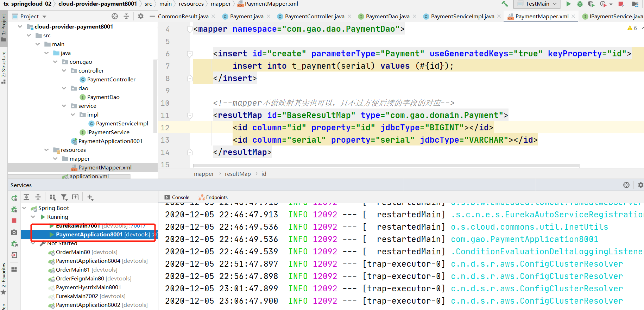Open the Group By options in Services
This screenshot has width=644, height=310.
(x=53, y=197)
